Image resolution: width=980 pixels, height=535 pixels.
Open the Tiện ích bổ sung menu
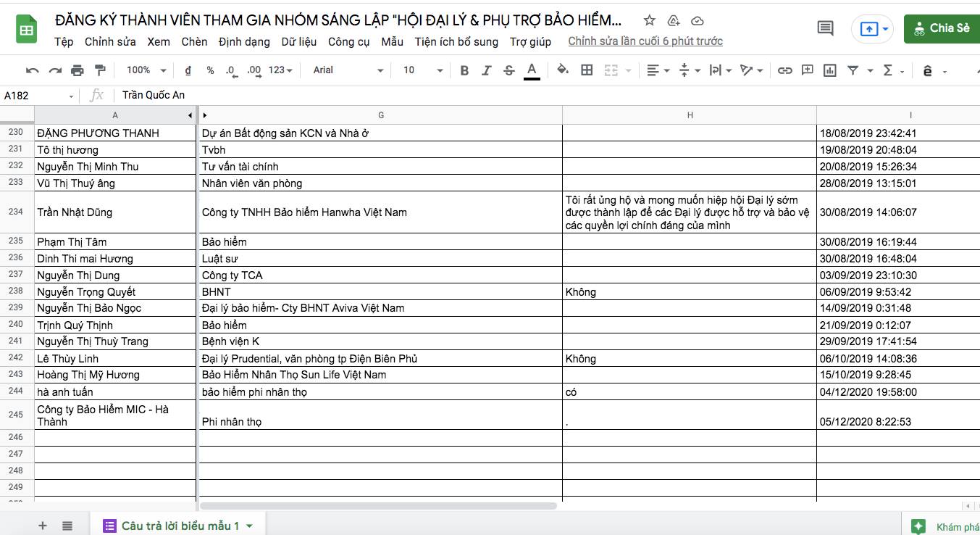[x=456, y=41]
